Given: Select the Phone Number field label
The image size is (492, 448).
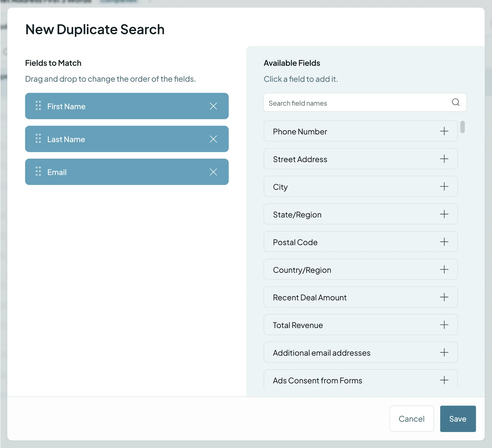Looking at the screenshot, I should [x=300, y=132].
